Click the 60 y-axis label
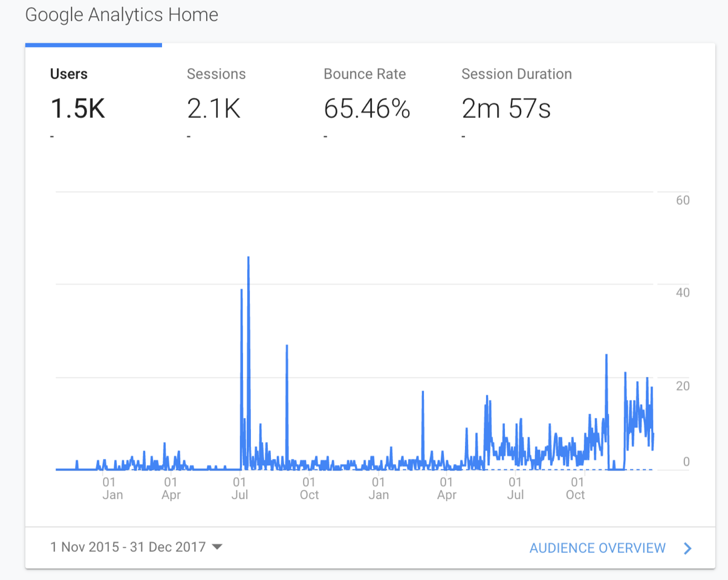The width and height of the screenshot is (728, 580). [x=683, y=201]
